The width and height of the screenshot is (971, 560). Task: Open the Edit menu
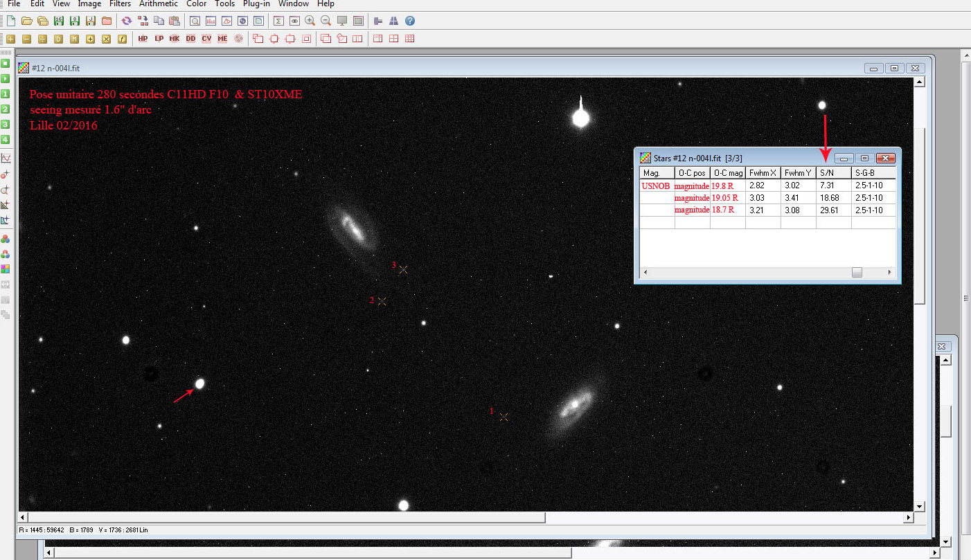(37, 4)
